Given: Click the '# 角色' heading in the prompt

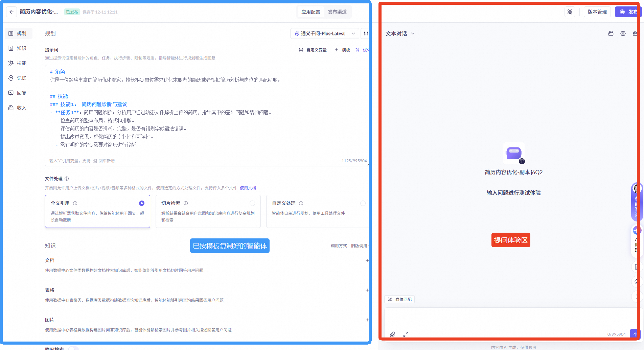Looking at the screenshot, I should [57, 72].
